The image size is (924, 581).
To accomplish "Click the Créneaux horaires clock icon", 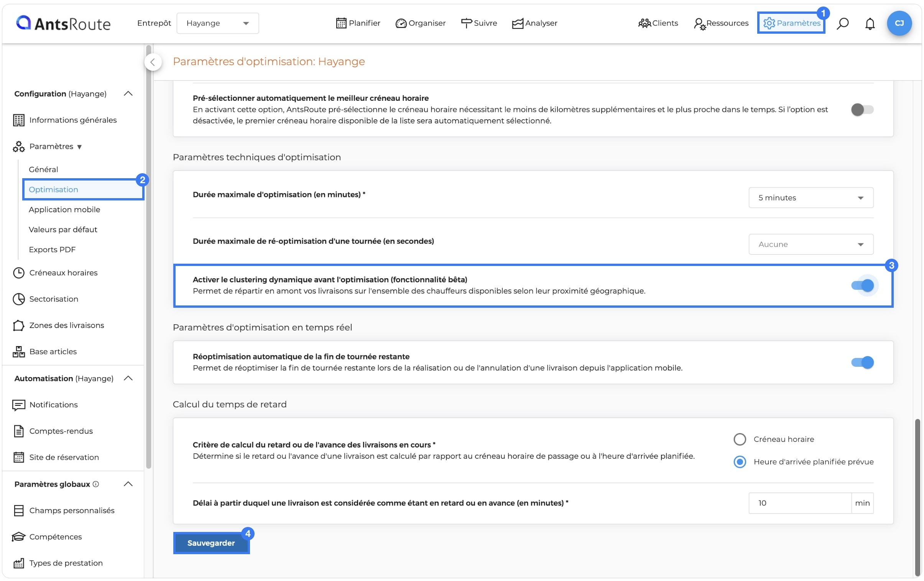I will 18,272.
